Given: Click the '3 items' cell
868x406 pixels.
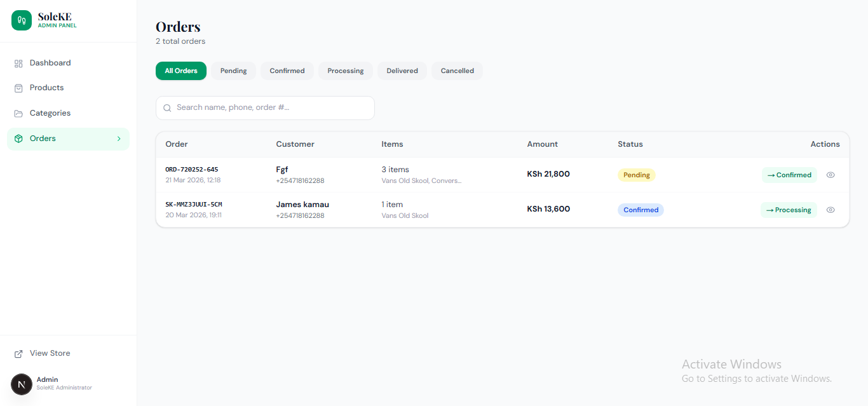Looking at the screenshot, I should pos(395,170).
